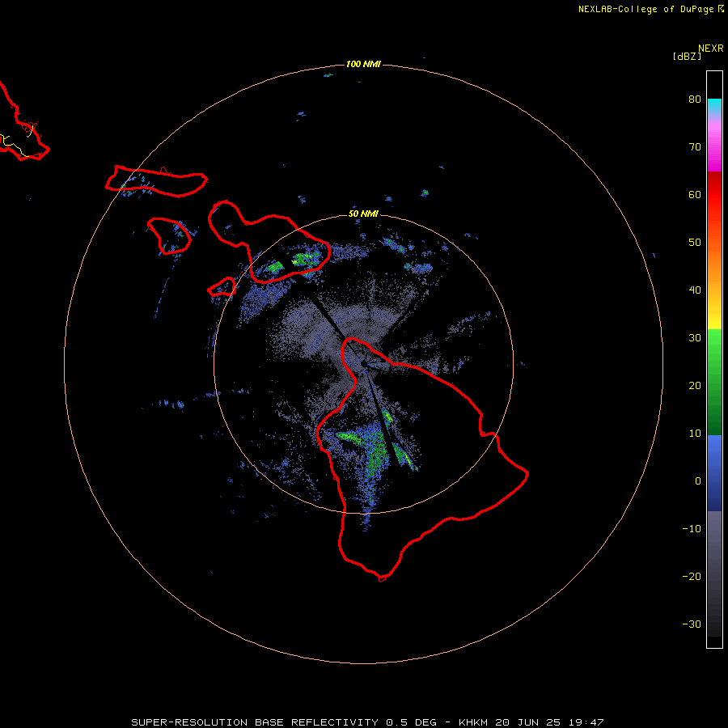This screenshot has height=728, width=728.
Task: Click the green band of the color bar
Action: tap(714, 382)
